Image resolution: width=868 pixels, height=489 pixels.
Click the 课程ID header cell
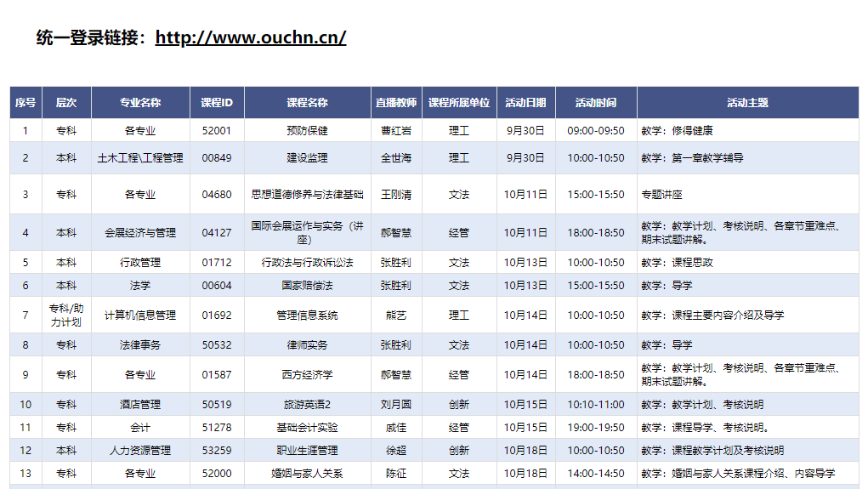(x=216, y=103)
